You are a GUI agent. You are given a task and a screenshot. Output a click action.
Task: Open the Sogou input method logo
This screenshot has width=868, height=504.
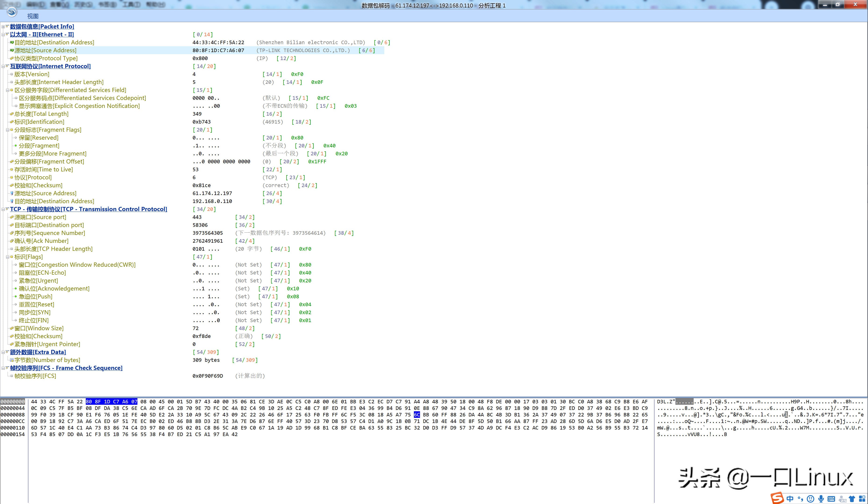click(x=777, y=498)
